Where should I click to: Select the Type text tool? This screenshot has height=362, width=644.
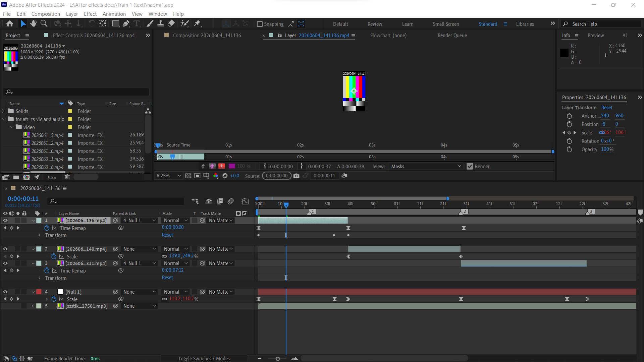click(137, 23)
